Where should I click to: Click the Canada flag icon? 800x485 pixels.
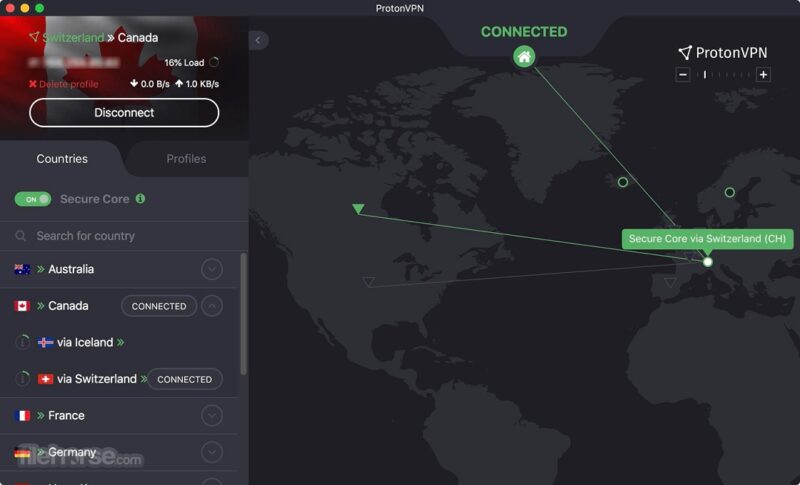pos(22,306)
